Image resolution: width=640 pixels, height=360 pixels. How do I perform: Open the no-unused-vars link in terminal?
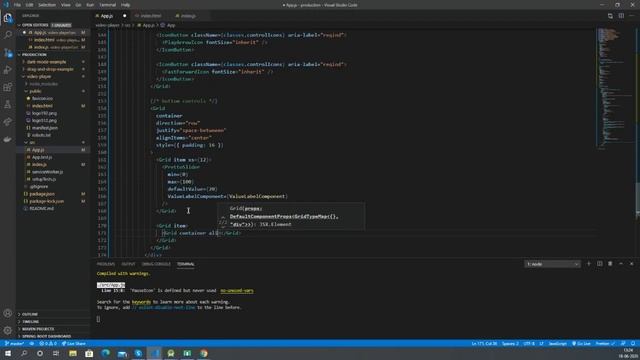coord(237,291)
